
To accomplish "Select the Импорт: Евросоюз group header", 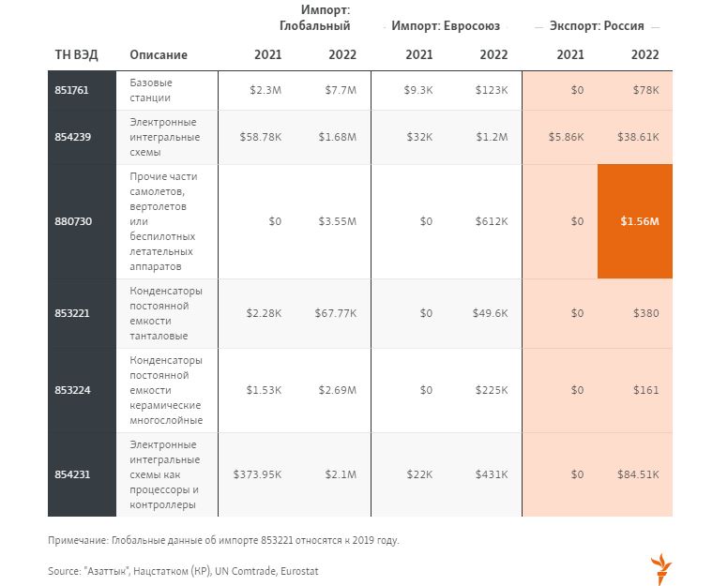I will [x=446, y=26].
